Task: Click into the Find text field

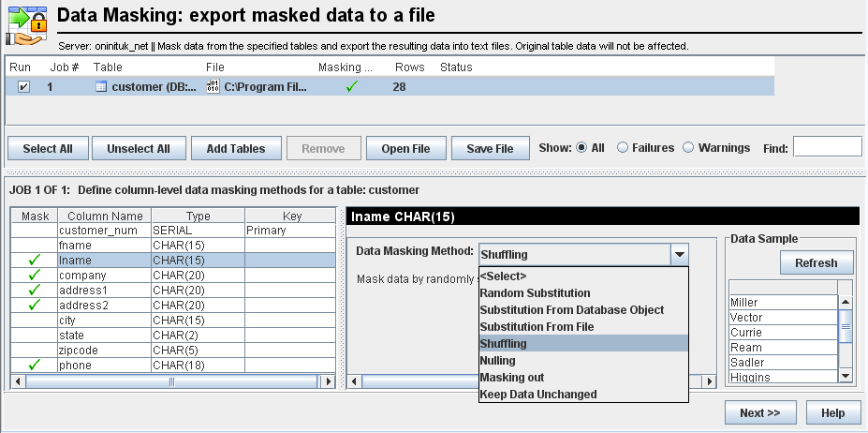Action: point(827,146)
